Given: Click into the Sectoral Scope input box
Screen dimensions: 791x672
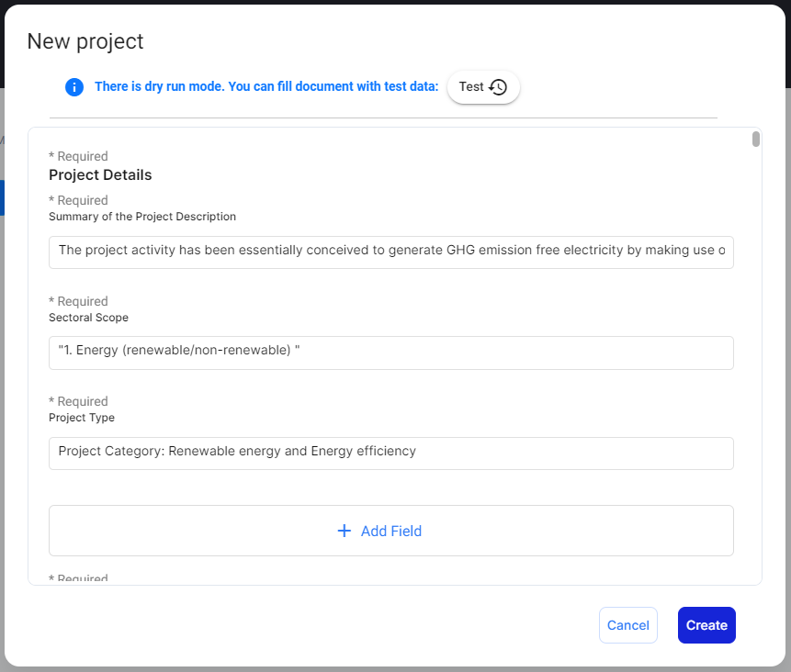Looking at the screenshot, I should (x=390, y=353).
